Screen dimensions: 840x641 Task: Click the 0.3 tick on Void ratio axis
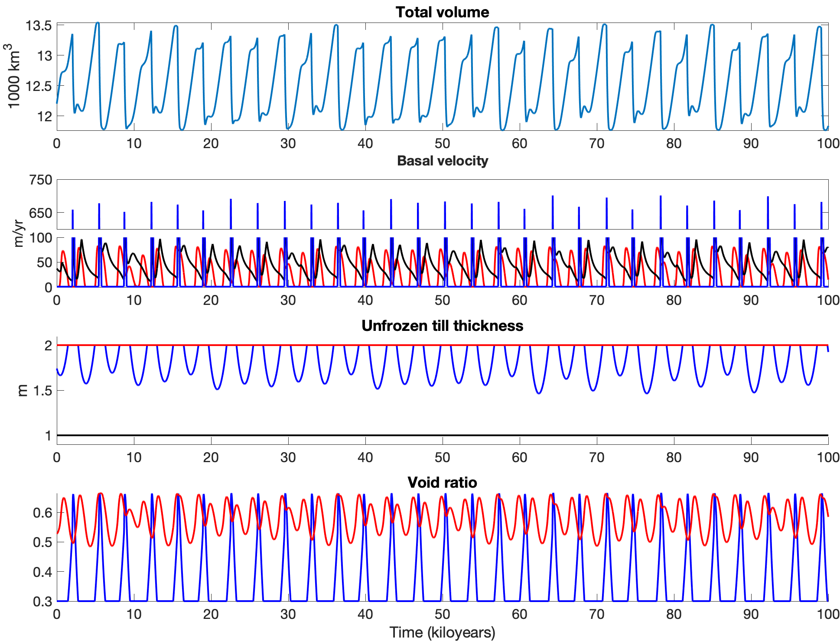tap(42, 601)
